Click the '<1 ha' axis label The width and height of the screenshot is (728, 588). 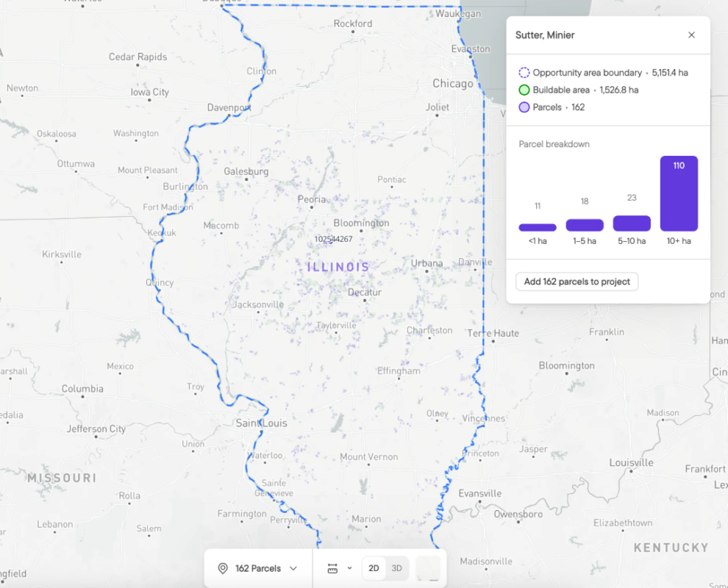(x=538, y=241)
